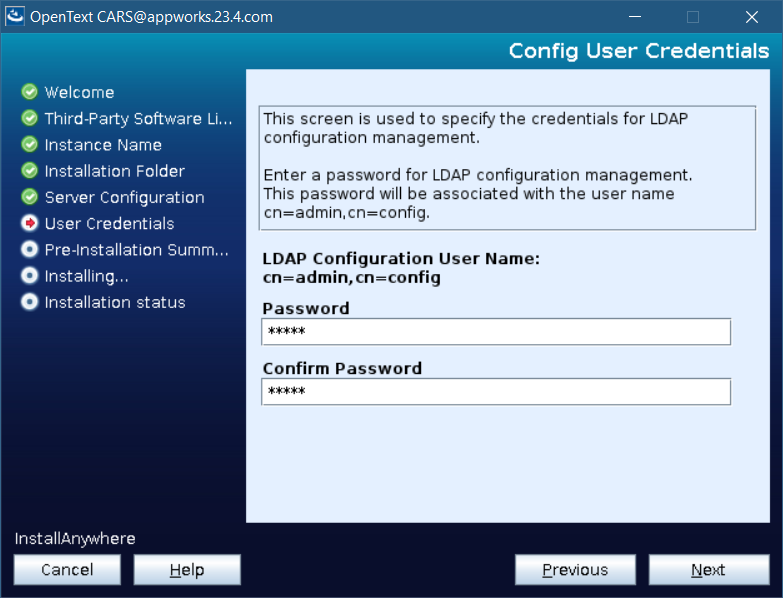This screenshot has width=783, height=598.
Task: Close the OpenText CARS installer window
Action: [752, 16]
